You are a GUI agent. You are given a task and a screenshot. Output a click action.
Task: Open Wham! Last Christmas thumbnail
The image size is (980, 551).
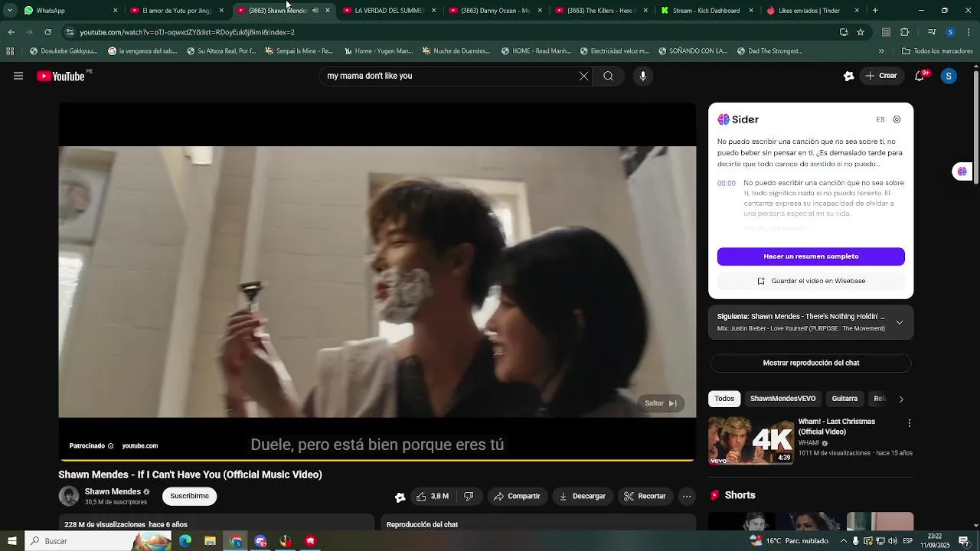[751, 441]
